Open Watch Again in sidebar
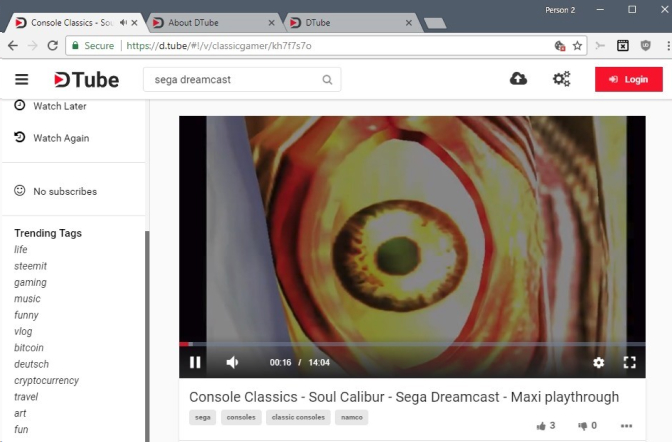Image resolution: width=672 pixels, height=442 pixels. coord(52,138)
